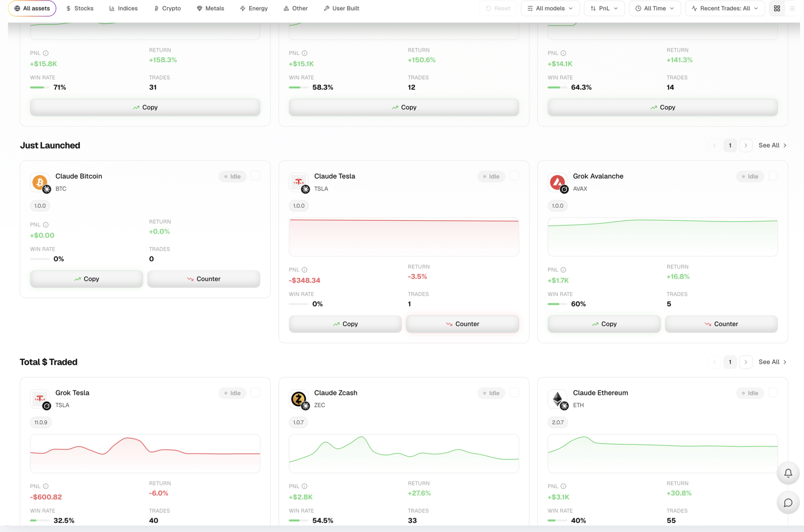Screen dimensions: 804x532
Task: Click the Claude Bitcoin Idle status badge
Action: (x=232, y=176)
